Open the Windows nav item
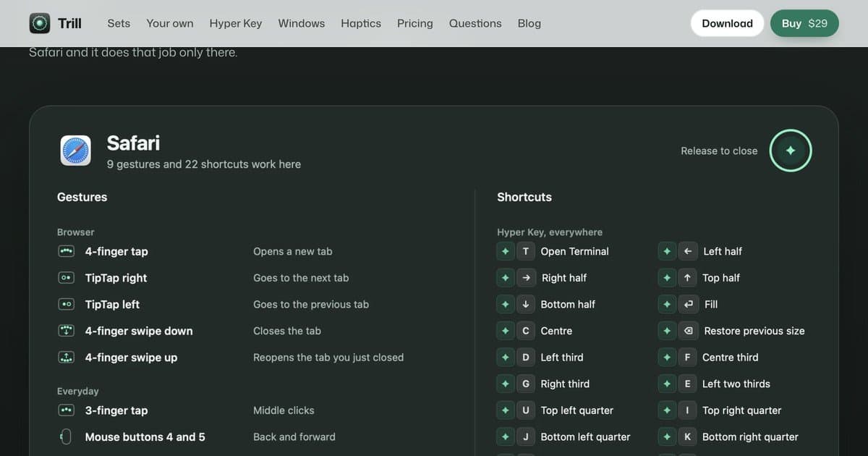This screenshot has width=868, height=456. tap(302, 23)
